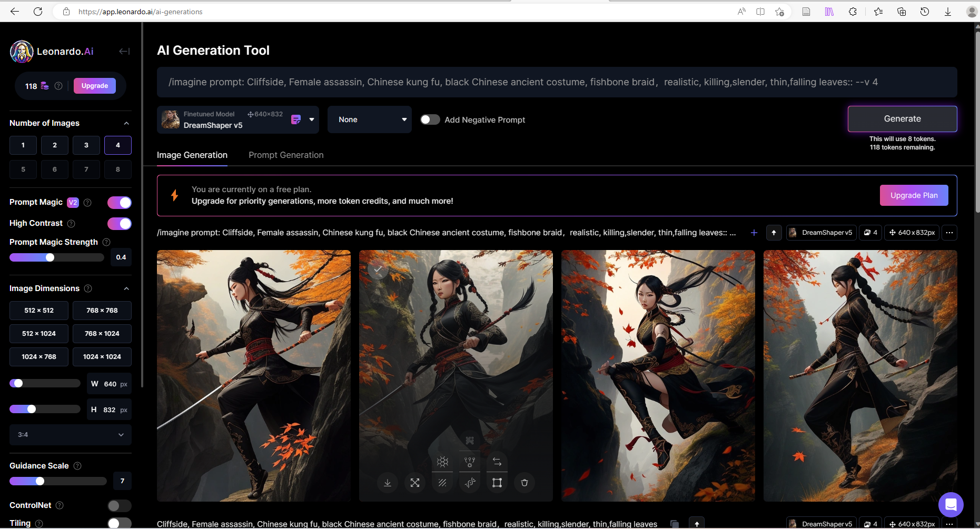
Task: Open browser history clock icon
Action: click(x=925, y=12)
